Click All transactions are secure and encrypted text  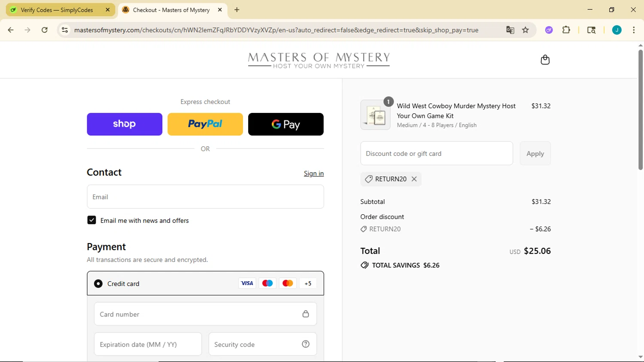click(x=147, y=260)
